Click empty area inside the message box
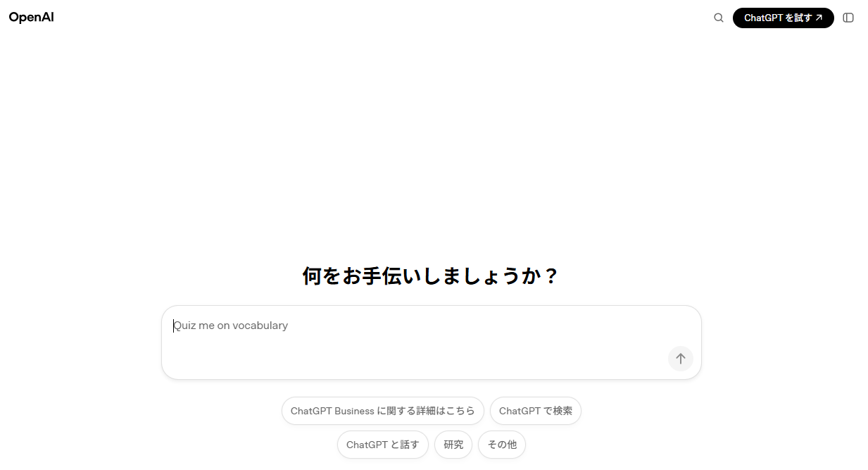 (422, 356)
